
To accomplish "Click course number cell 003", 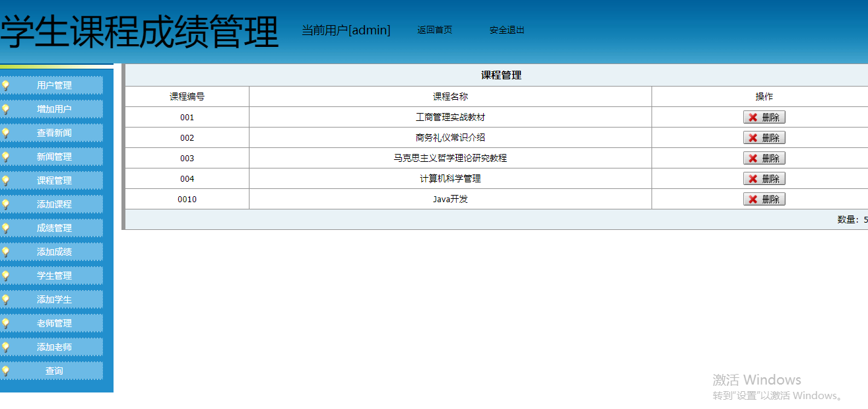I will coord(187,158).
